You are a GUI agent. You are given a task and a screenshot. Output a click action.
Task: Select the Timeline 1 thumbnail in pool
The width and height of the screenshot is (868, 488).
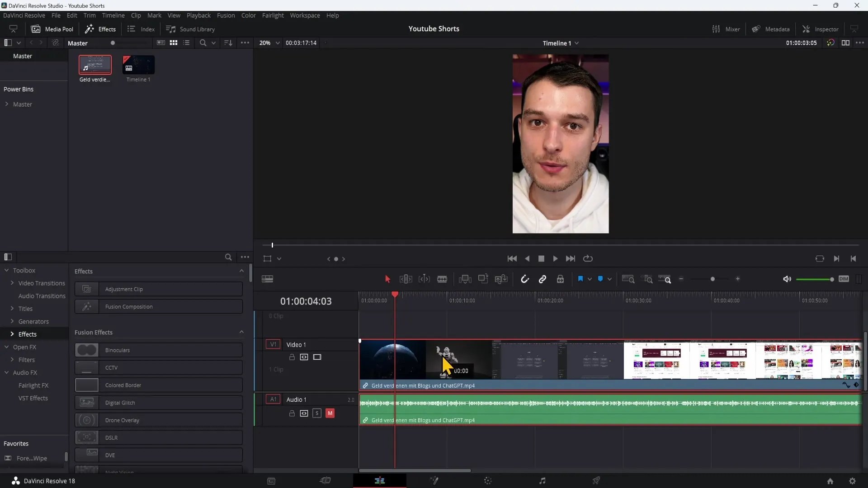(138, 65)
